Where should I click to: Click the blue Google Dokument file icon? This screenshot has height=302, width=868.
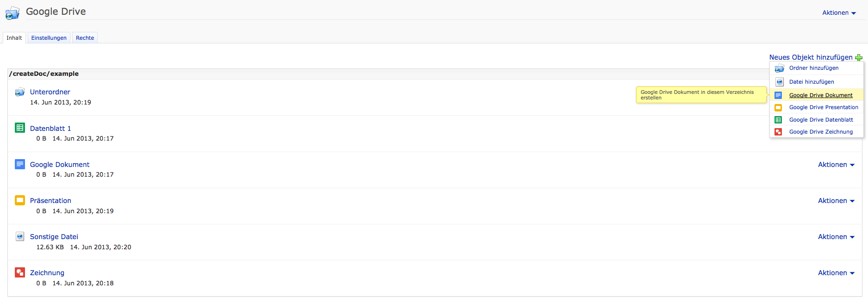click(20, 164)
